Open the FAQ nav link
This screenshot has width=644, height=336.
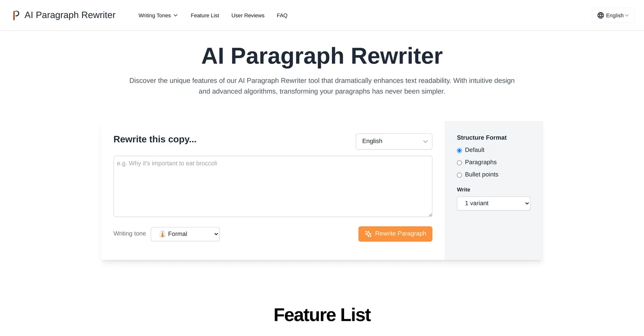tap(282, 15)
